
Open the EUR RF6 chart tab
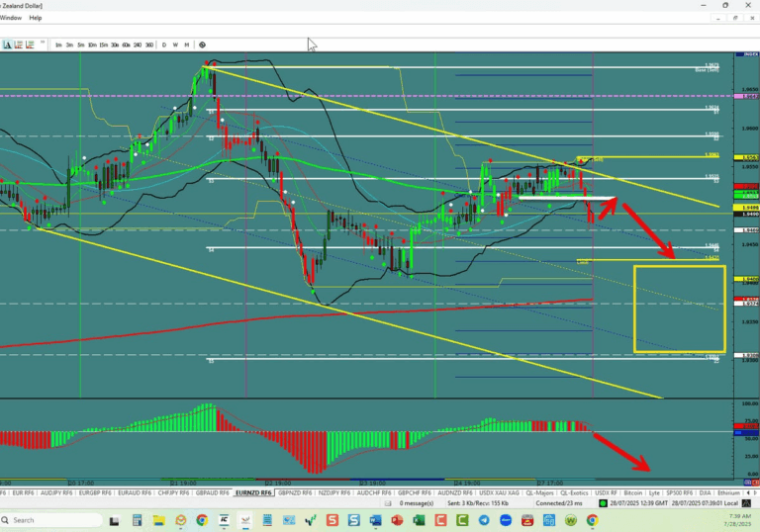click(23, 492)
